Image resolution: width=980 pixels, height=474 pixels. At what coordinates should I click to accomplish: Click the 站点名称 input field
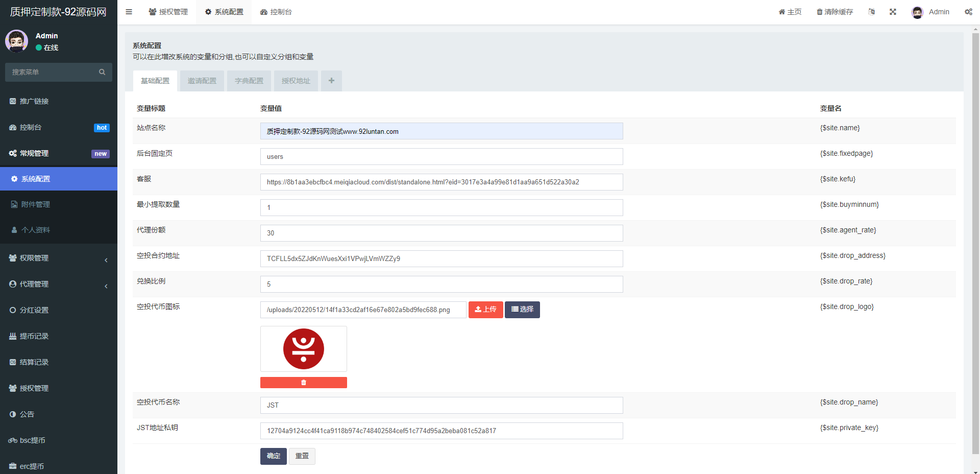click(441, 131)
